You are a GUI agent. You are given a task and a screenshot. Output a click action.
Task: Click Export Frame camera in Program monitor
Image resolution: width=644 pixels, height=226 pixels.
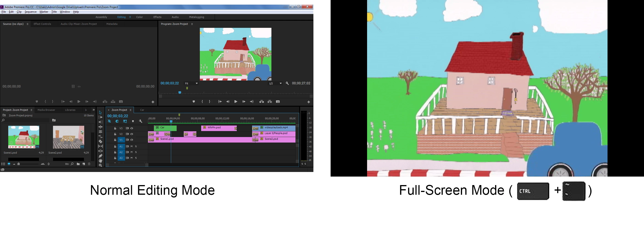278,101
